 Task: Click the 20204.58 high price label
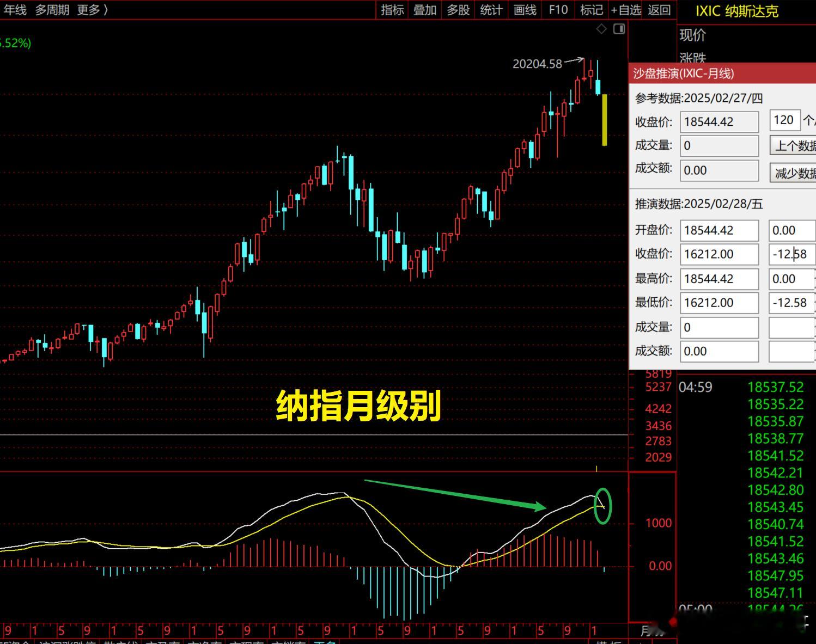click(x=537, y=64)
